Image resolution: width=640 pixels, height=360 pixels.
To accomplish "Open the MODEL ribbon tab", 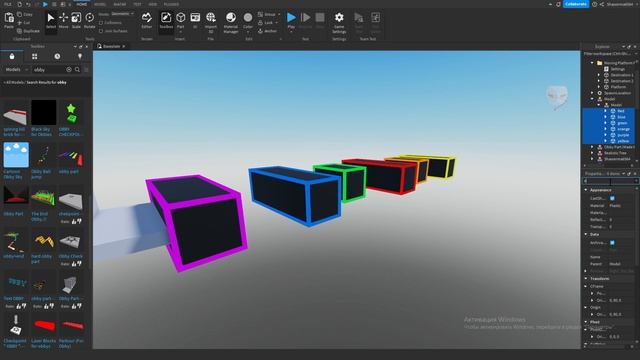I will 100,4.
